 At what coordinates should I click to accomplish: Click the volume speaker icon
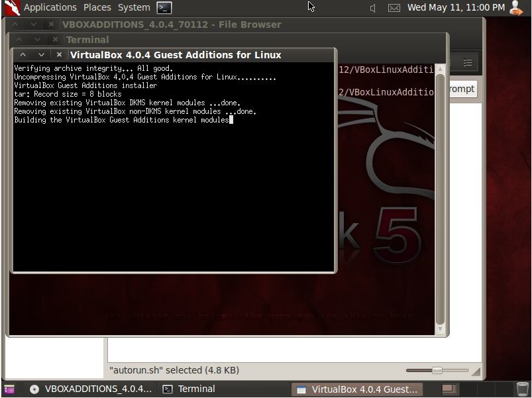[373, 8]
